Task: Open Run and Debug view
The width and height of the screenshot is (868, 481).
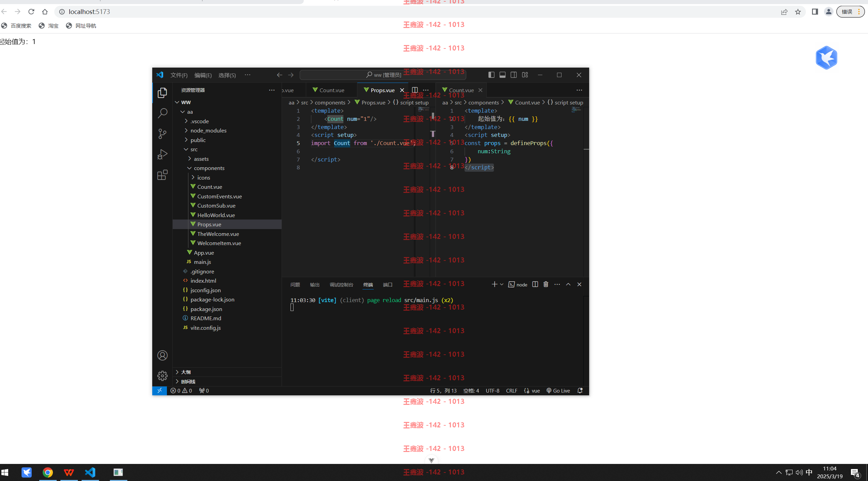Action: pyautogui.click(x=162, y=154)
